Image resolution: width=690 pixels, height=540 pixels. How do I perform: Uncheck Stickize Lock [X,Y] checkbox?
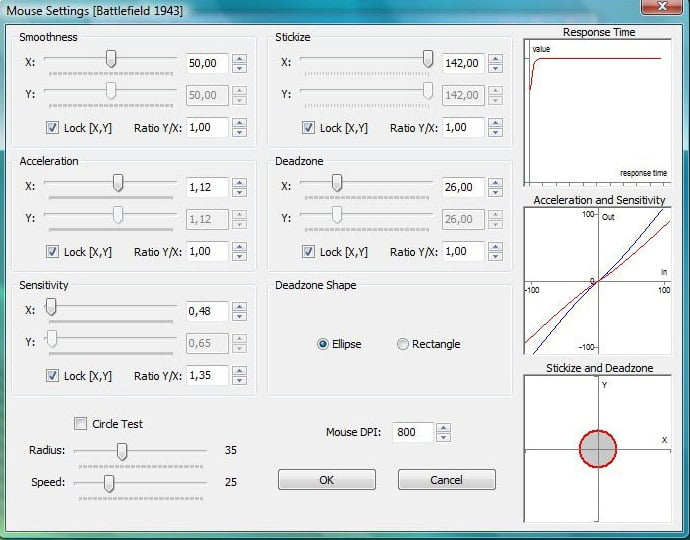[308, 128]
